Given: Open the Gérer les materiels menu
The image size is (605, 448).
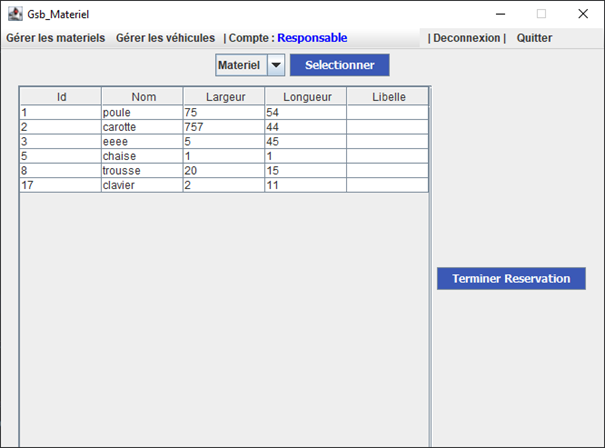Looking at the screenshot, I should tap(55, 38).
